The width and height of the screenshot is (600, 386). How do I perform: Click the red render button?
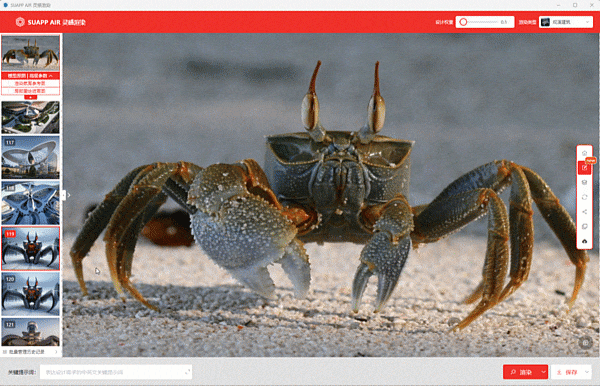(x=521, y=372)
